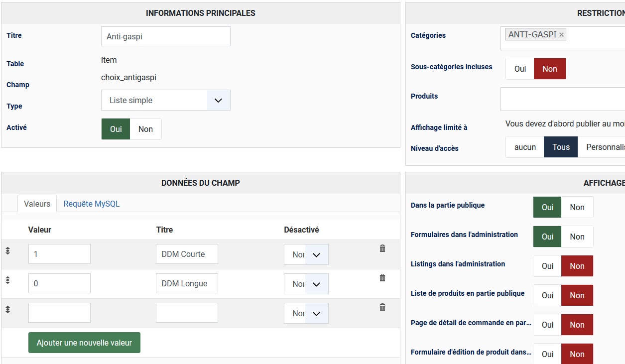Enable Sous-catégories incluses with Oui
This screenshot has height=364, width=625.
pos(520,69)
